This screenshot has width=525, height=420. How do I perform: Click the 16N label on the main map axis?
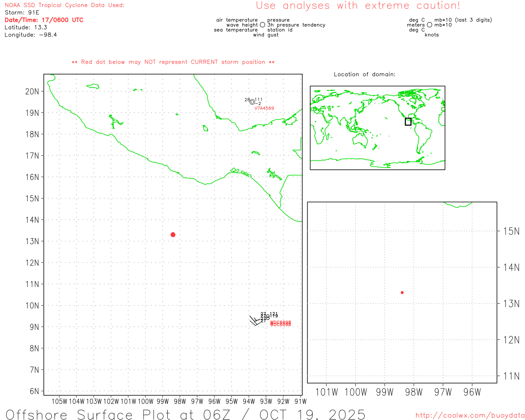tap(32, 177)
